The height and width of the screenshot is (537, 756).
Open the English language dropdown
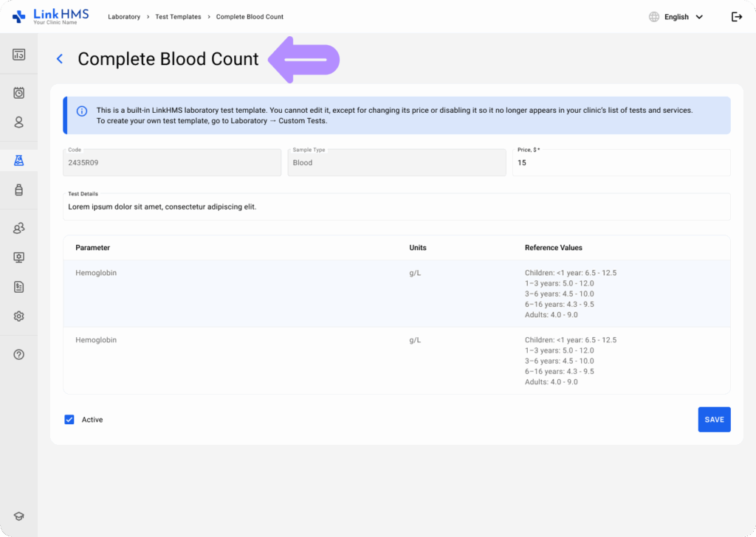tap(683, 17)
